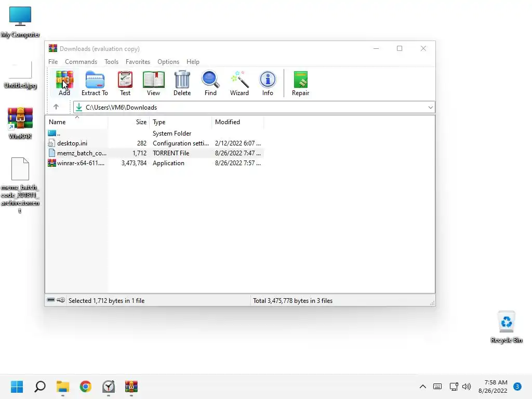The width and height of the screenshot is (532, 399).
Task: Click the key password icon in status bar
Action: click(x=61, y=300)
